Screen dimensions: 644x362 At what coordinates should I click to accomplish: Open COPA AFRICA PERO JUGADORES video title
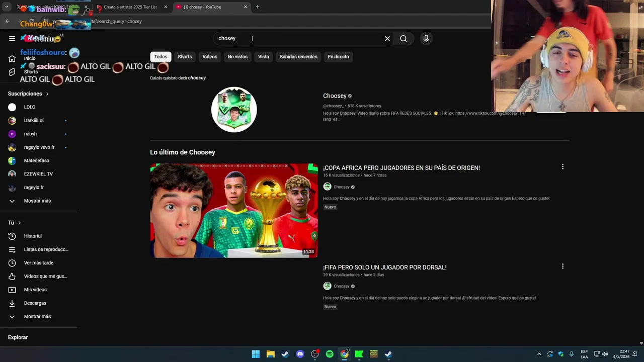click(401, 168)
